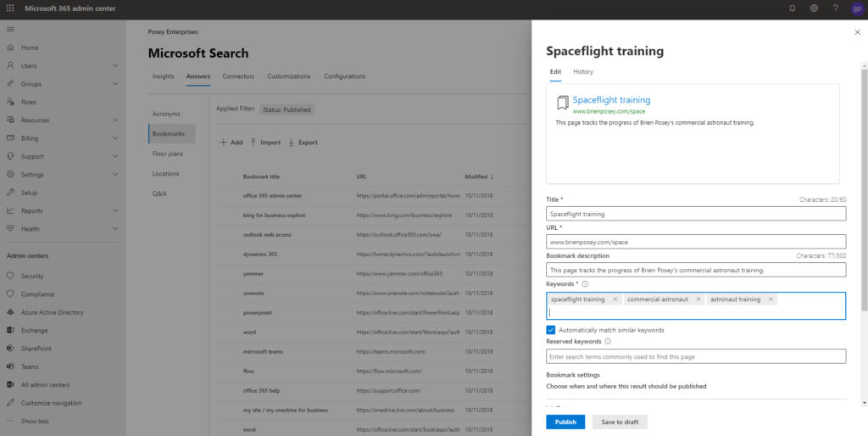Select Floor plans in answers list
The width and height of the screenshot is (868, 436).
coord(168,154)
